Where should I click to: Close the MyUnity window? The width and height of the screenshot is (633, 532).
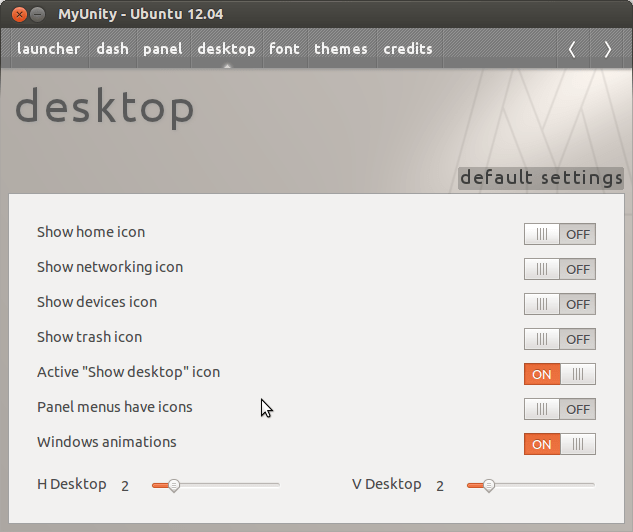pyautogui.click(x=19, y=15)
